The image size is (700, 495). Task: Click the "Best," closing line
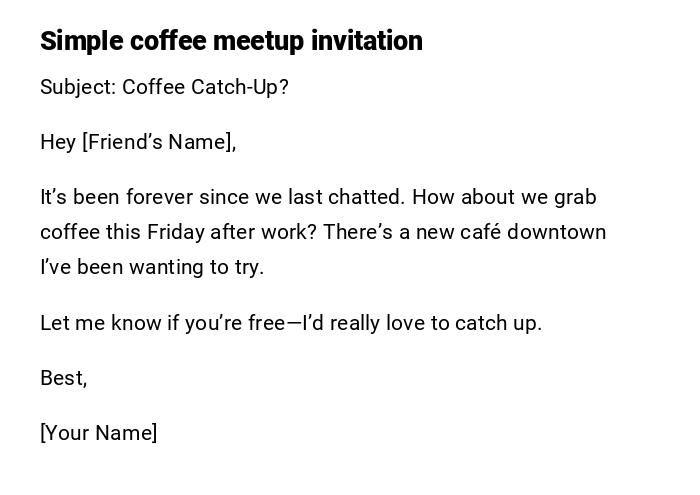tap(63, 378)
